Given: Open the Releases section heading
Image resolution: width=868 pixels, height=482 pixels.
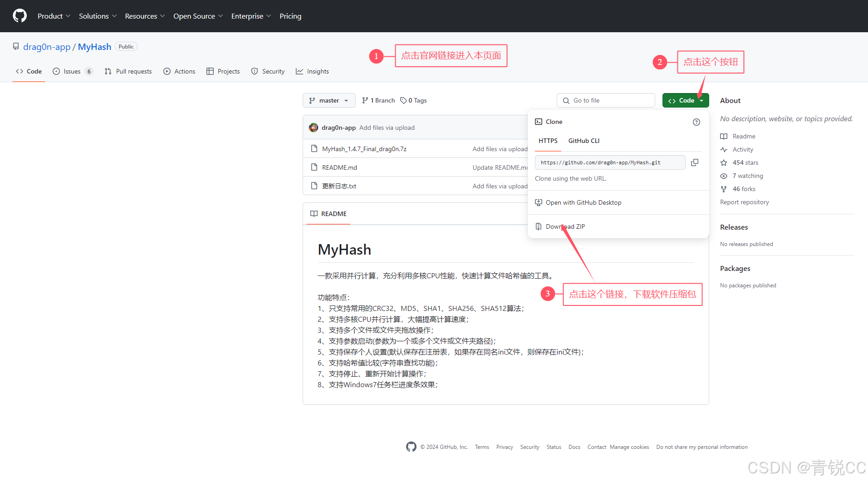Looking at the screenshot, I should click(x=734, y=227).
